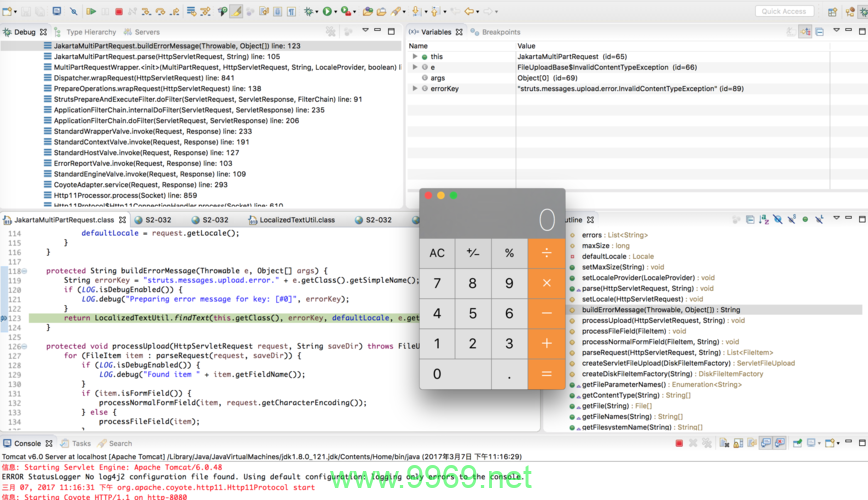The height and width of the screenshot is (500, 868).
Task: Terminate the Tomcat server from Console
Action: pyautogui.click(x=679, y=443)
